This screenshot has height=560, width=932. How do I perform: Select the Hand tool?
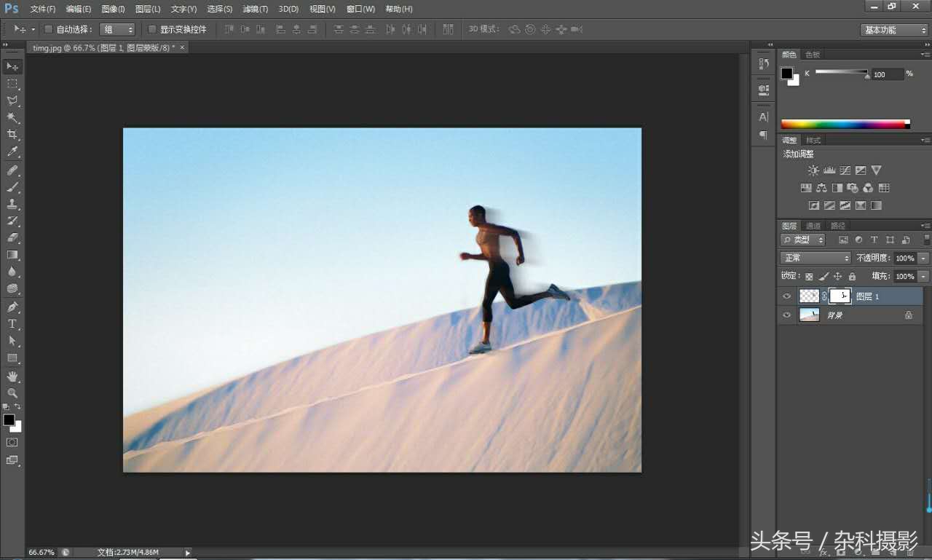coord(12,376)
